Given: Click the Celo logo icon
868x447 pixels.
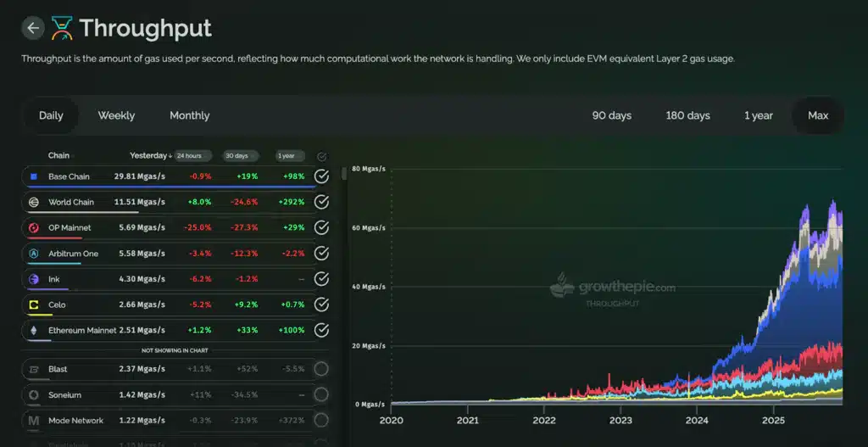Looking at the screenshot, I should 34,305.
